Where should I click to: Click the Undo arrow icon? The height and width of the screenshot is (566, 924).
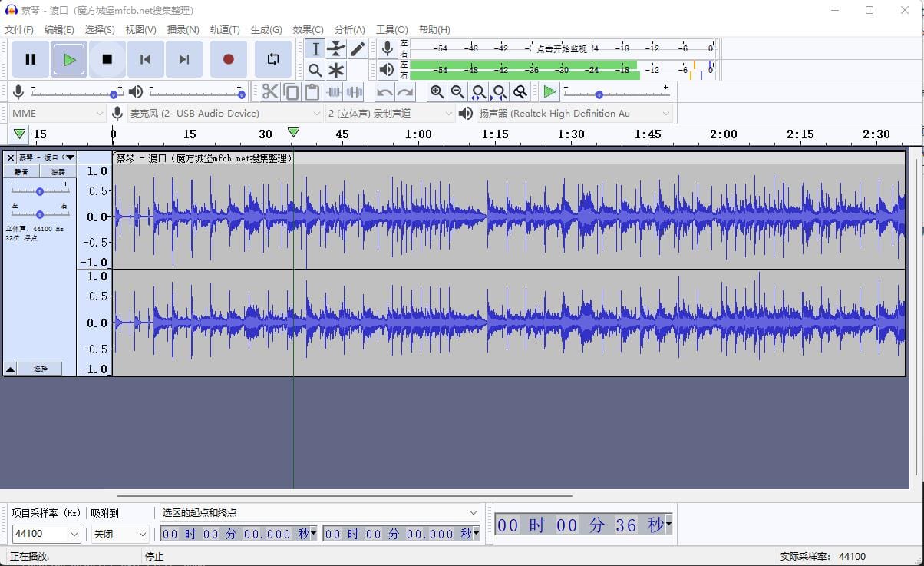click(384, 92)
